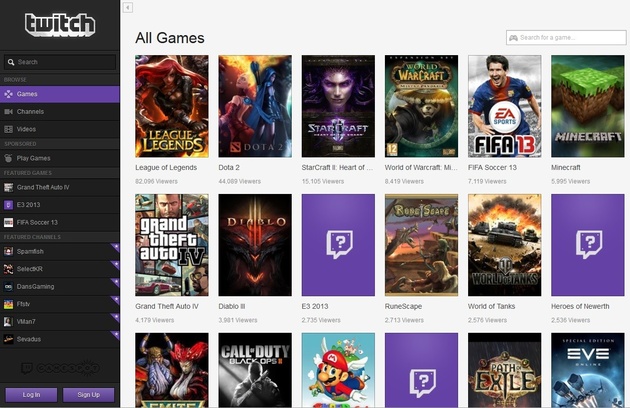Open the Dota 2 game title link

[x=229, y=168]
